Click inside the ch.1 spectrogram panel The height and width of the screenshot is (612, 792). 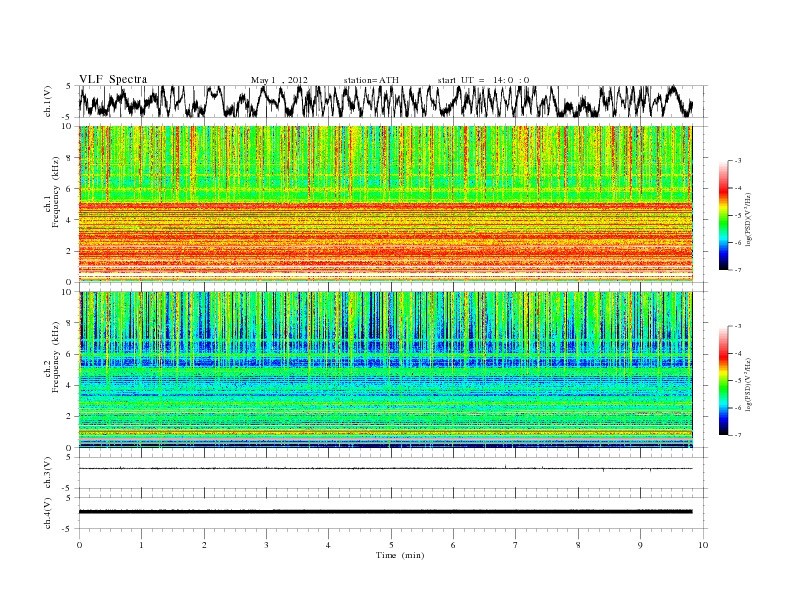pyautogui.click(x=385, y=204)
